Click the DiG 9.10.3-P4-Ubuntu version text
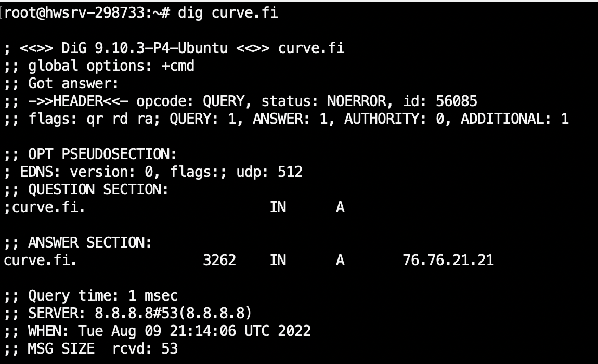The width and height of the screenshot is (598, 364). pyautogui.click(x=145, y=48)
